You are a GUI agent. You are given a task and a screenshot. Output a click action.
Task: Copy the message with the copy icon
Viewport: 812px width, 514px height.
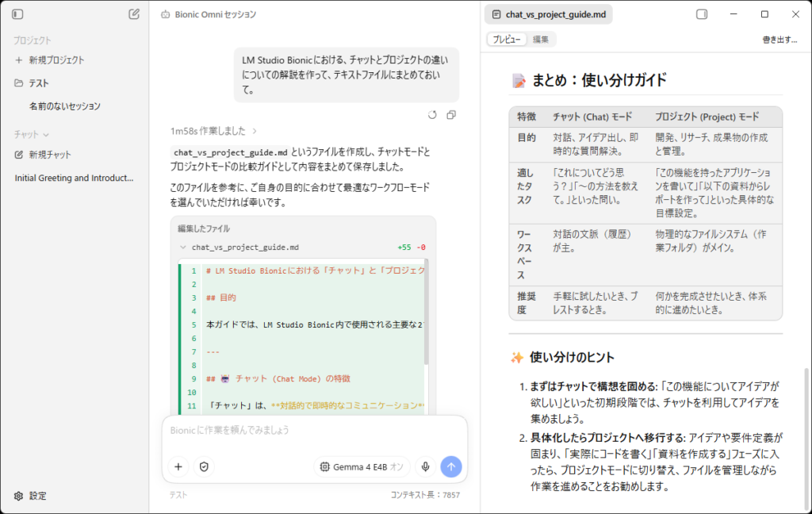pyautogui.click(x=451, y=115)
